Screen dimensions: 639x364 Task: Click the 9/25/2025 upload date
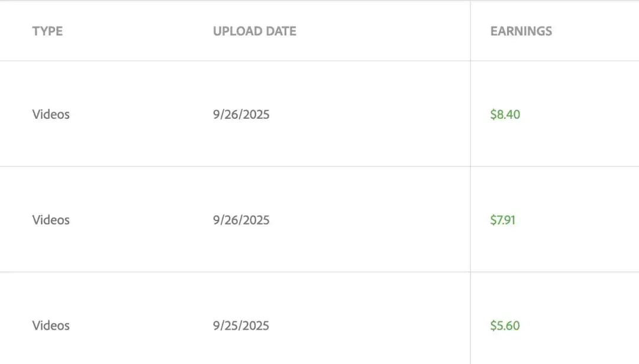click(241, 326)
